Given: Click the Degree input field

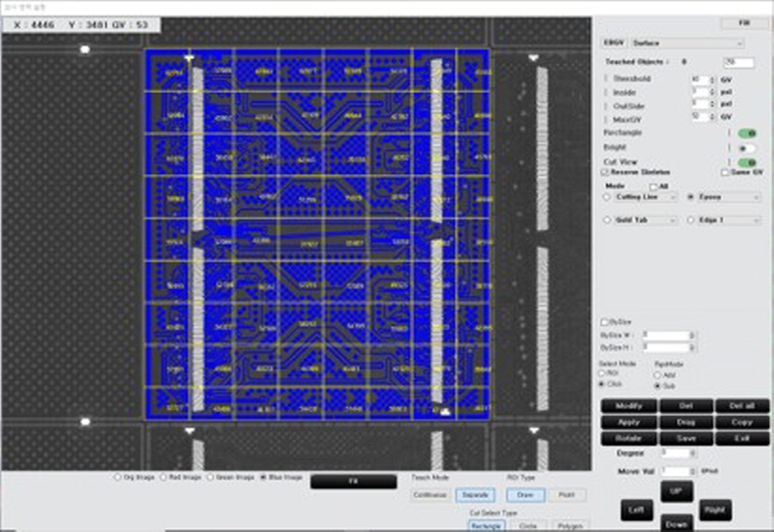Looking at the screenshot, I should 676,453.
